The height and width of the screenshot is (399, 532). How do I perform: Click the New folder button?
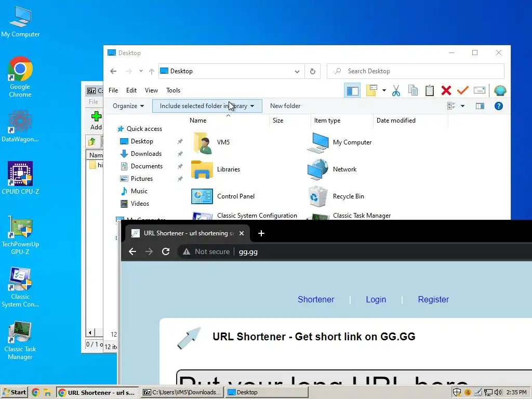click(285, 106)
